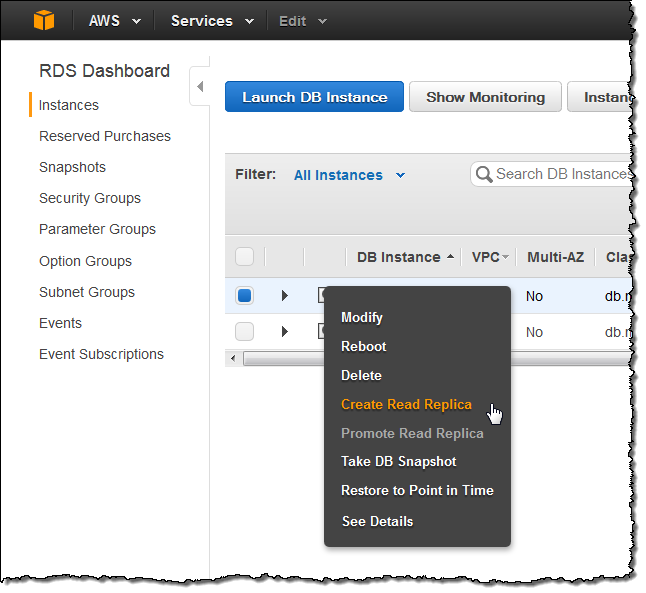Viewport: 646px width, 593px height.
Task: Open the All Instances filter dropdown
Action: point(349,175)
